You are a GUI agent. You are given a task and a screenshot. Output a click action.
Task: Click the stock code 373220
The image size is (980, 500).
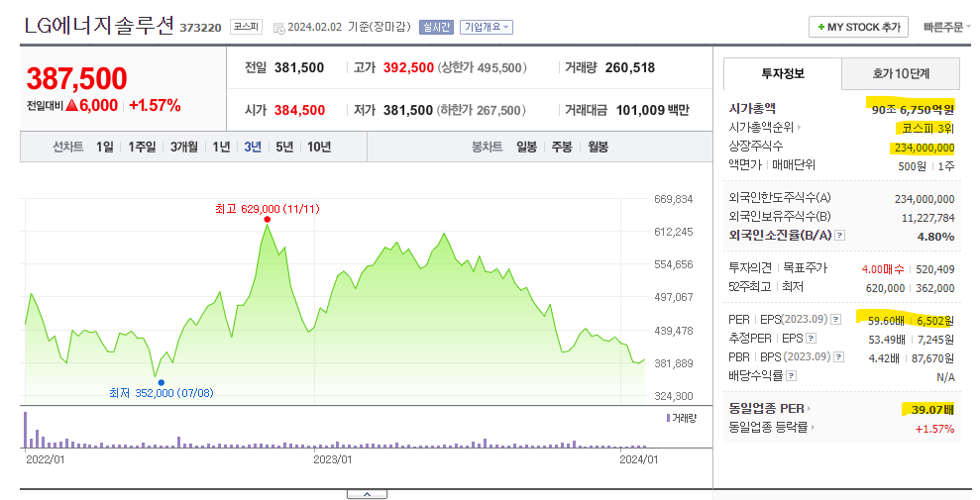pyautogui.click(x=200, y=28)
